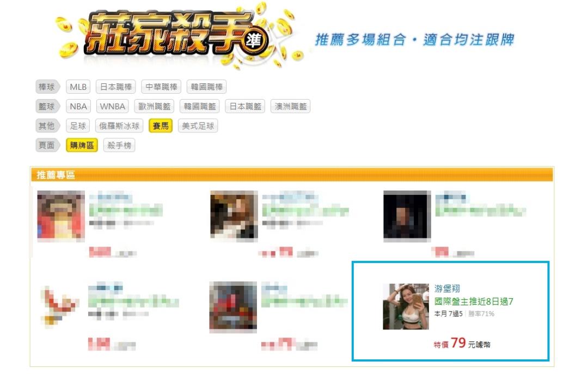Select the 足球 category
The image size is (588, 374).
78,126
